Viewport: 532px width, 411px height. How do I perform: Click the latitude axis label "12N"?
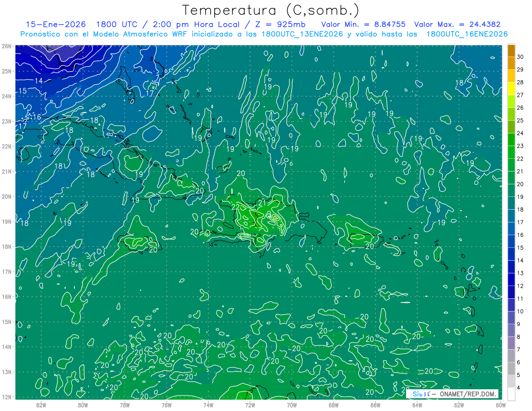[x=6, y=397]
